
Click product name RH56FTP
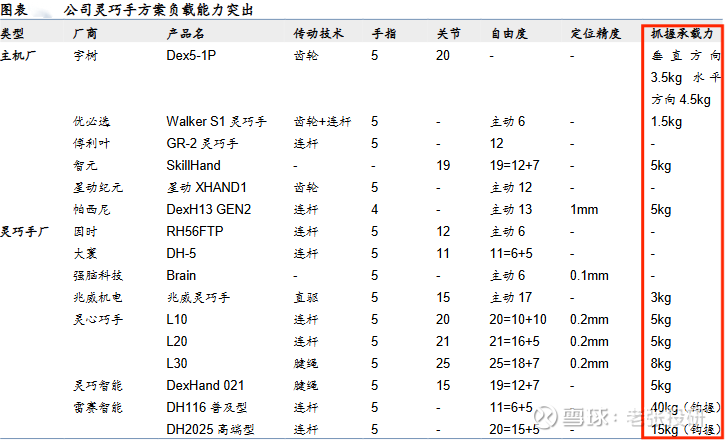[195, 231]
